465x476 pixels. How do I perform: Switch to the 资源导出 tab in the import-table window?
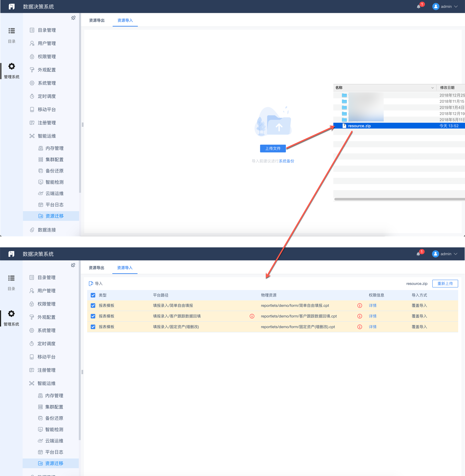[x=96, y=268]
